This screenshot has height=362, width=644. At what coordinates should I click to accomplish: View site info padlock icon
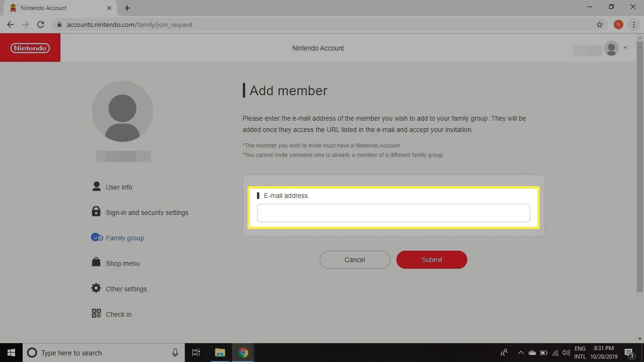click(x=59, y=25)
